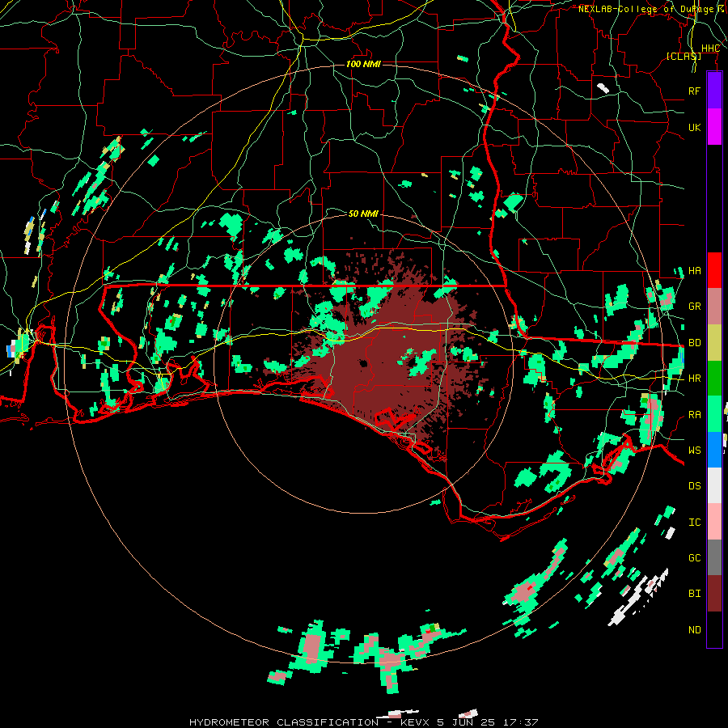728x728 pixels.
Task: Click the HHC product label
Action: coord(710,49)
